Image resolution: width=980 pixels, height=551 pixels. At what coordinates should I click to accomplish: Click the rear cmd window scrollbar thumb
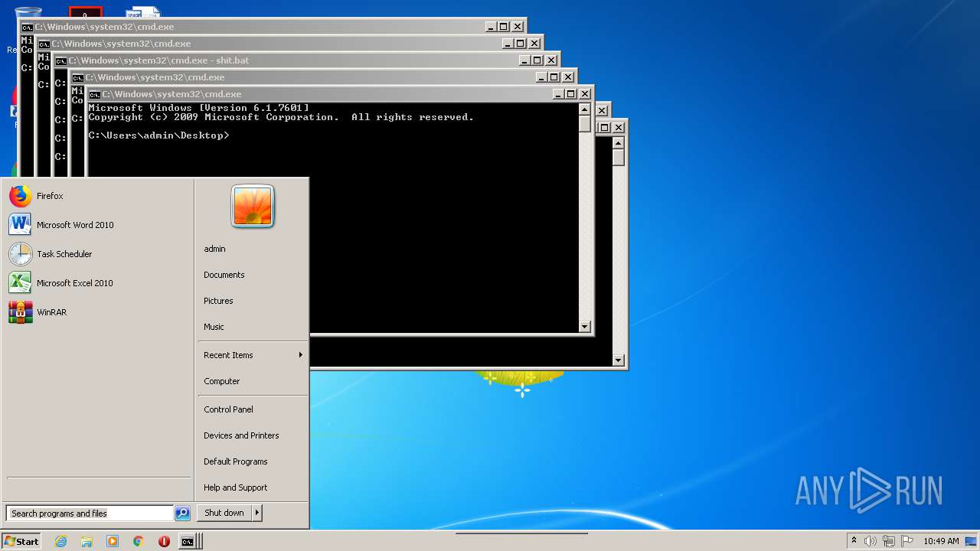pos(619,158)
